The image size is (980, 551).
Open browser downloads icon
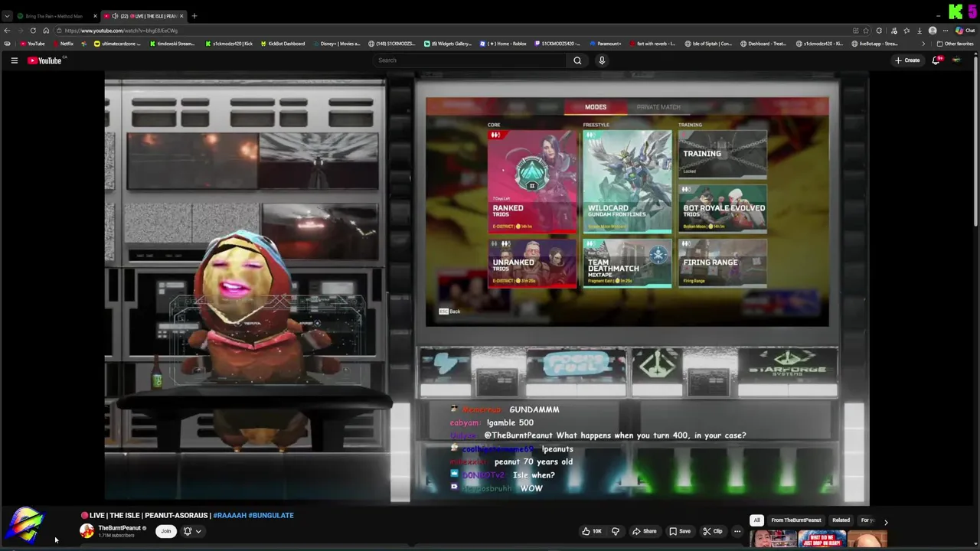920,31
